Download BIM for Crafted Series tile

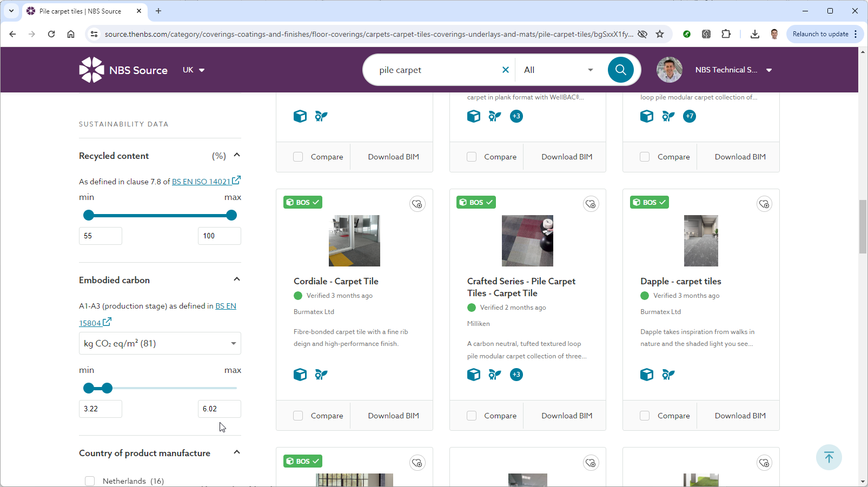567,416
